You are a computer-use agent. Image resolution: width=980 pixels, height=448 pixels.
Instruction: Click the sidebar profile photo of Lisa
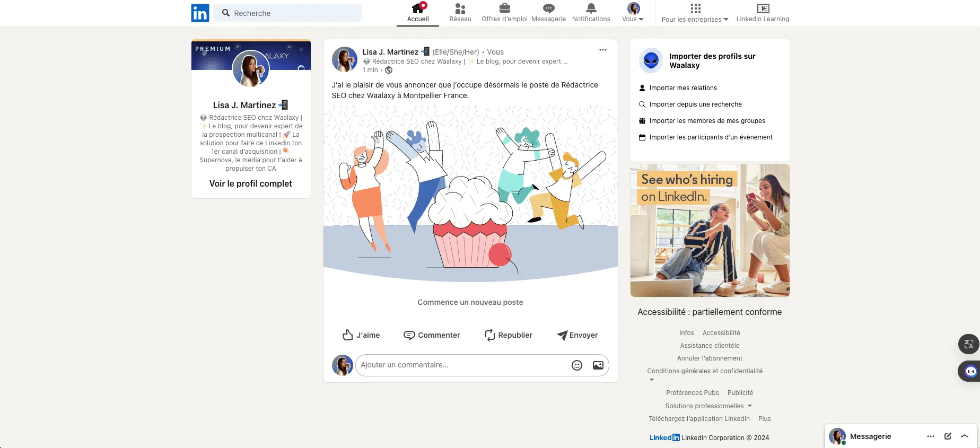pos(251,68)
